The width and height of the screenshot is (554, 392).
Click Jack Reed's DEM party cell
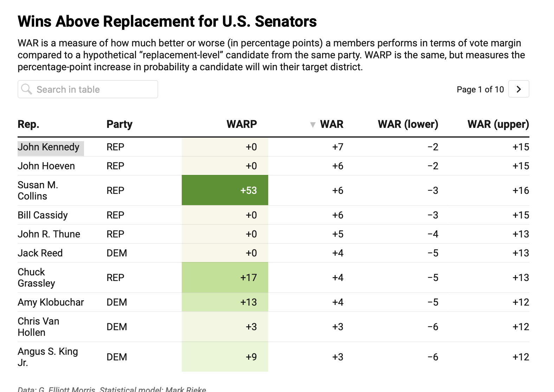[117, 253]
